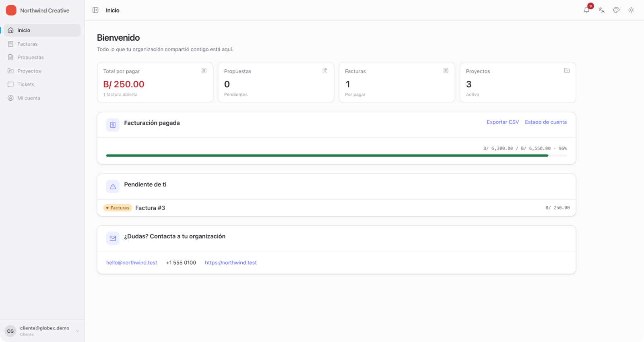Click the Proyectos card folder icon
Viewport: 644px width, 342px height.
coord(567,70)
